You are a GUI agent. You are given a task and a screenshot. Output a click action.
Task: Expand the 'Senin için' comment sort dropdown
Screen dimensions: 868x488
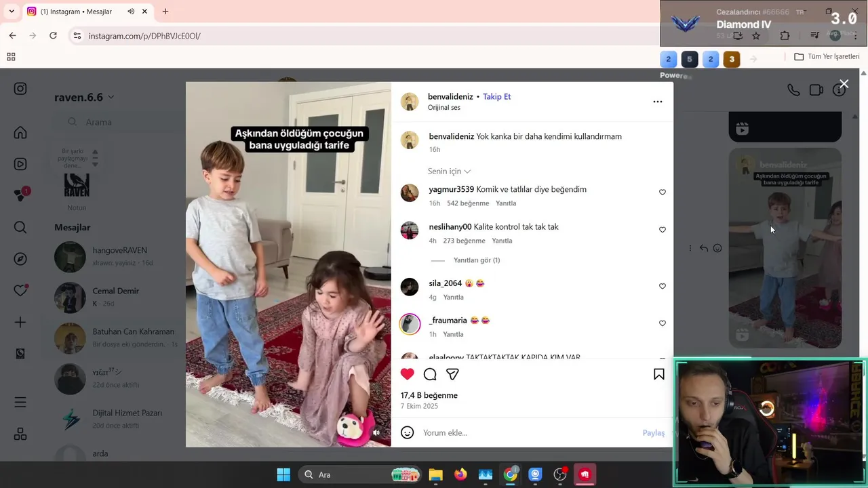(x=449, y=171)
